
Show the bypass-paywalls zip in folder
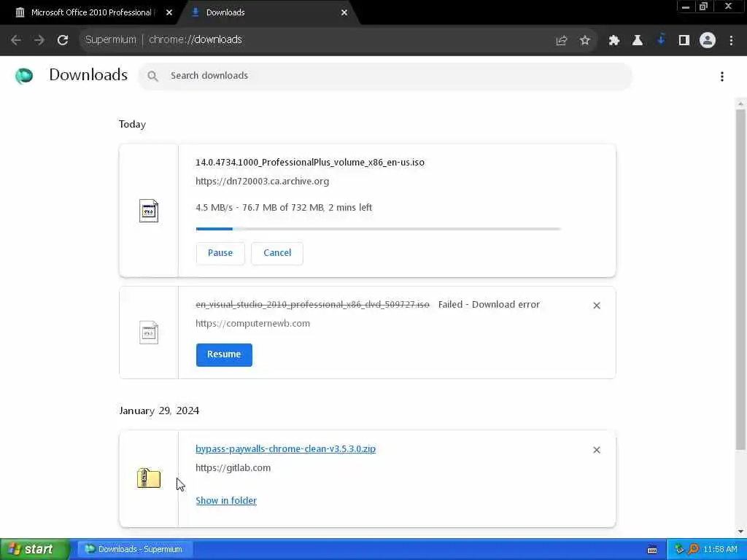226,500
